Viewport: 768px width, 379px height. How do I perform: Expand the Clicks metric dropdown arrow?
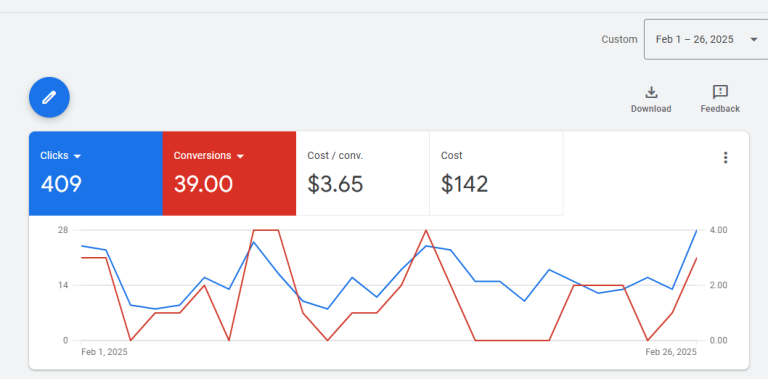[x=77, y=156]
